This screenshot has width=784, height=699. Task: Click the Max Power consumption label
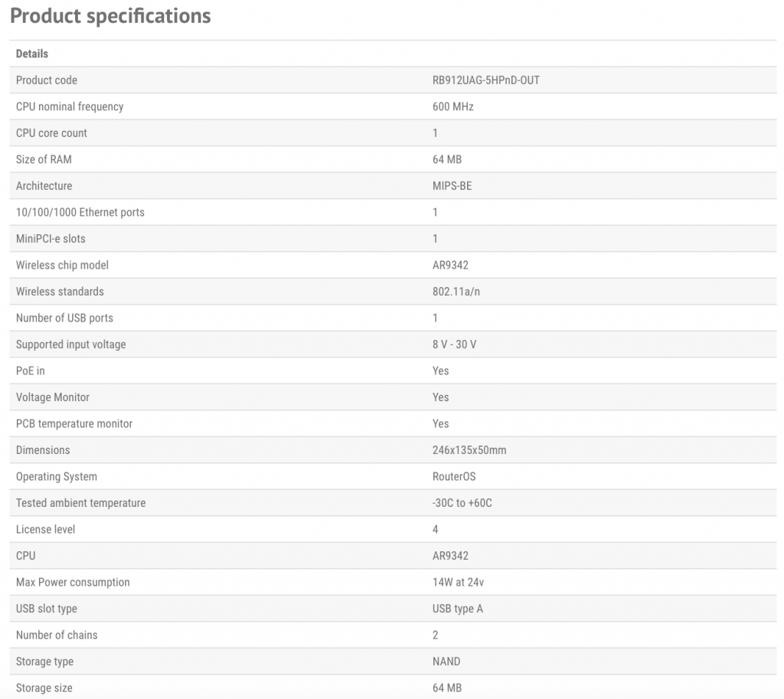pos(73,582)
